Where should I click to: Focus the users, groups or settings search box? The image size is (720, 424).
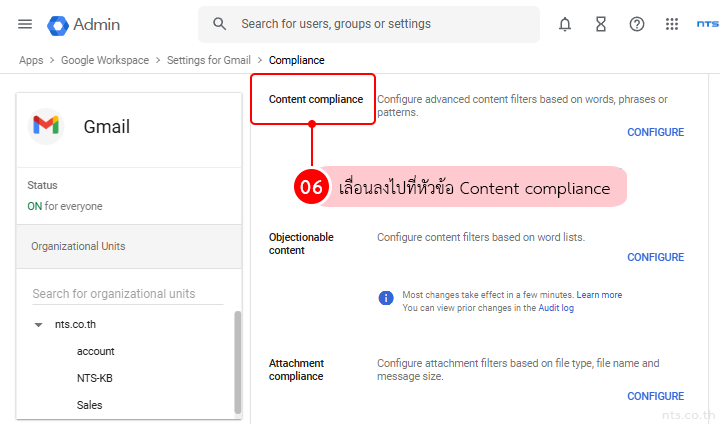[369, 24]
